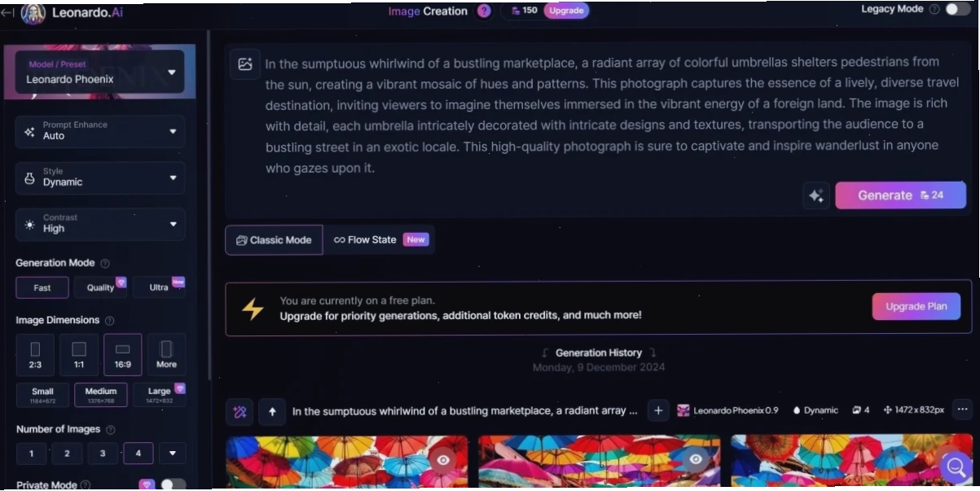Image resolution: width=980 pixels, height=491 pixels.
Task: Expand the Contrast High dropdown
Action: (99, 224)
